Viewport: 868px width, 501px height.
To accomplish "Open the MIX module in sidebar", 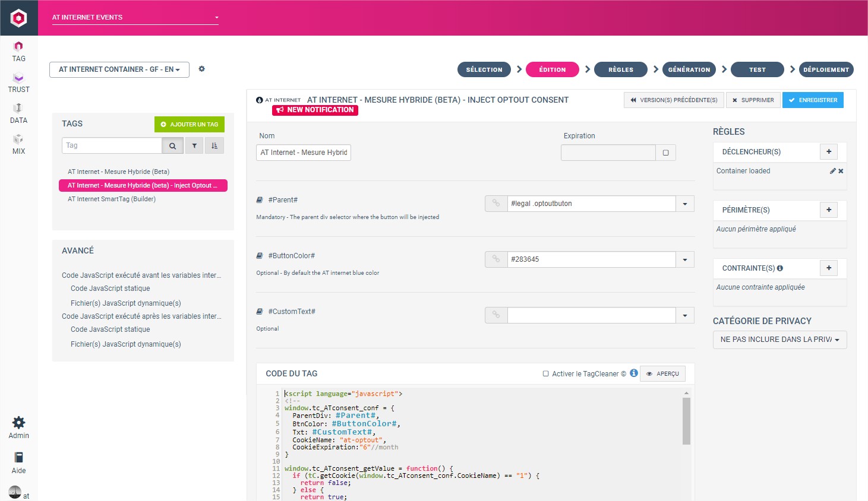I will tap(18, 144).
